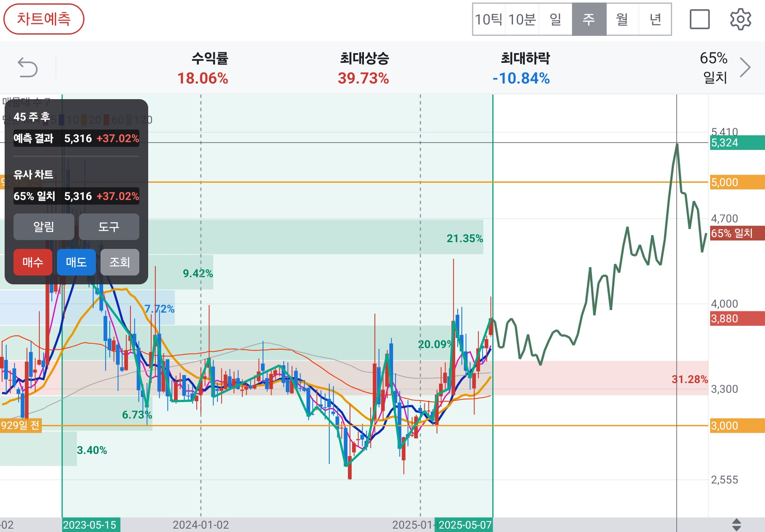Screen dimensions: 765x532
Task: Tap the 수익률 18.06% value
Action: click(x=203, y=78)
